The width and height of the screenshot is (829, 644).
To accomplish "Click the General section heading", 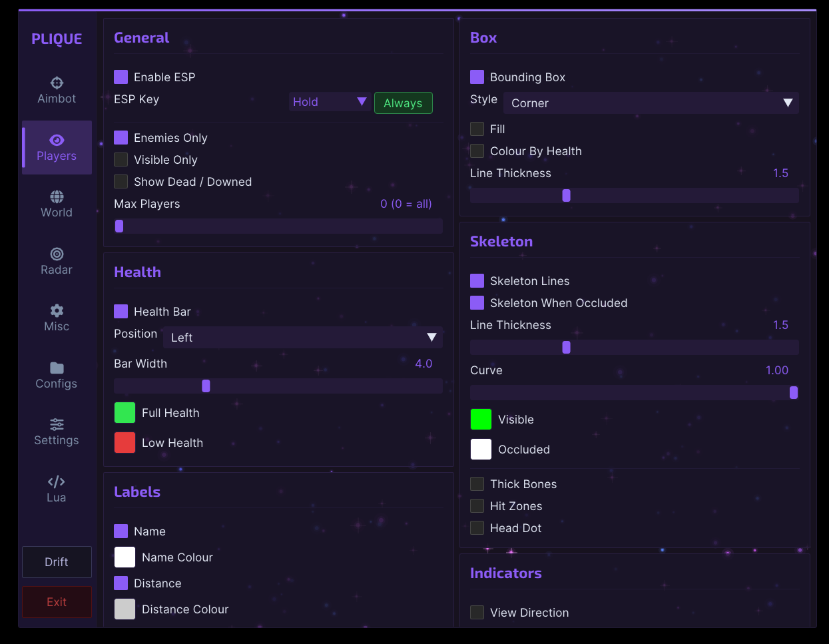I will point(142,38).
